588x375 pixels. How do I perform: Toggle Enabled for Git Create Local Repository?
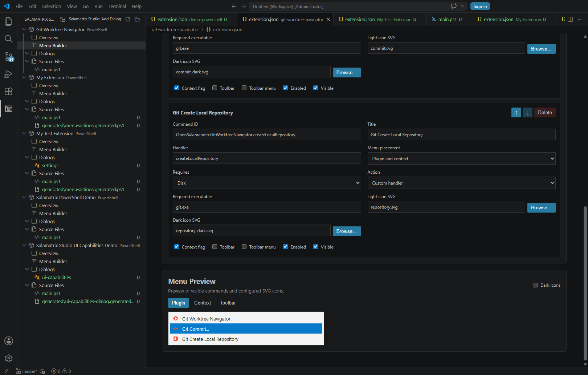pyautogui.click(x=286, y=247)
